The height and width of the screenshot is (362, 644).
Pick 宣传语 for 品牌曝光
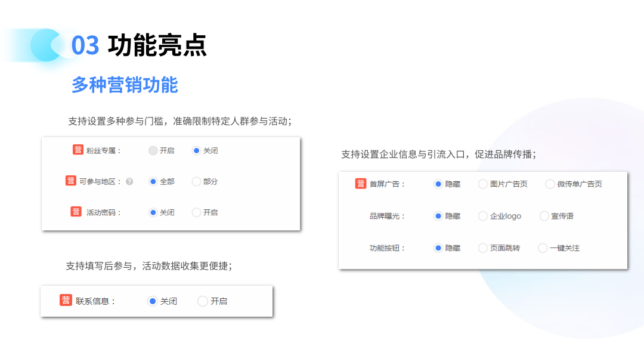coord(544,216)
